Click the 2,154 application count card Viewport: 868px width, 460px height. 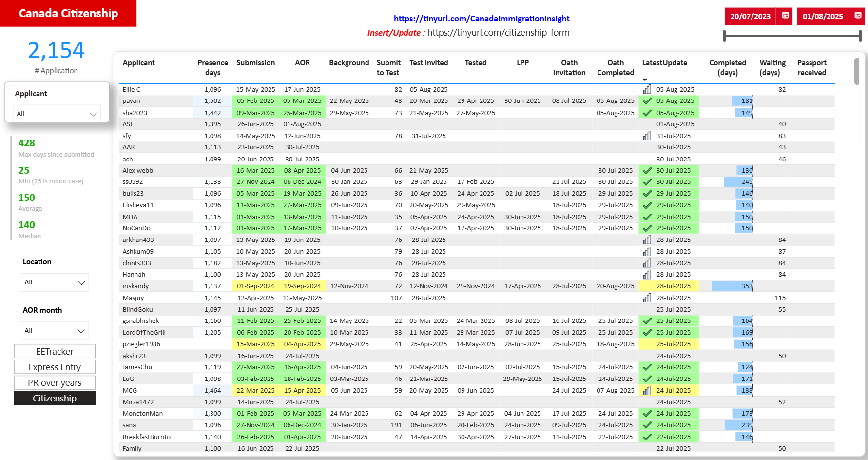tap(56, 51)
